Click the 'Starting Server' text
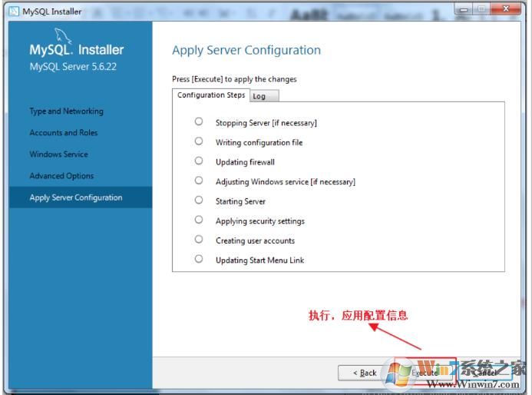The height and width of the screenshot is (395, 532). [x=240, y=201]
